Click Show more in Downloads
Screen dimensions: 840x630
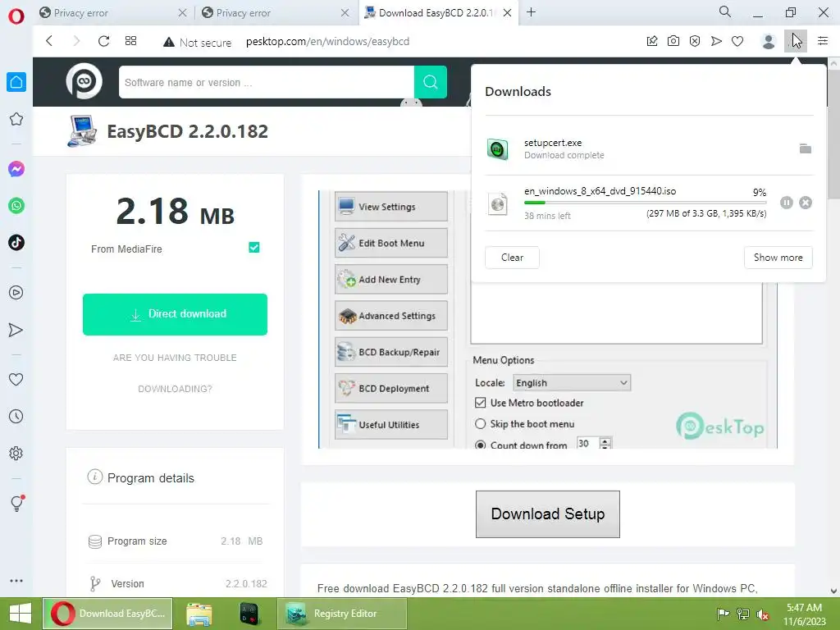(778, 258)
